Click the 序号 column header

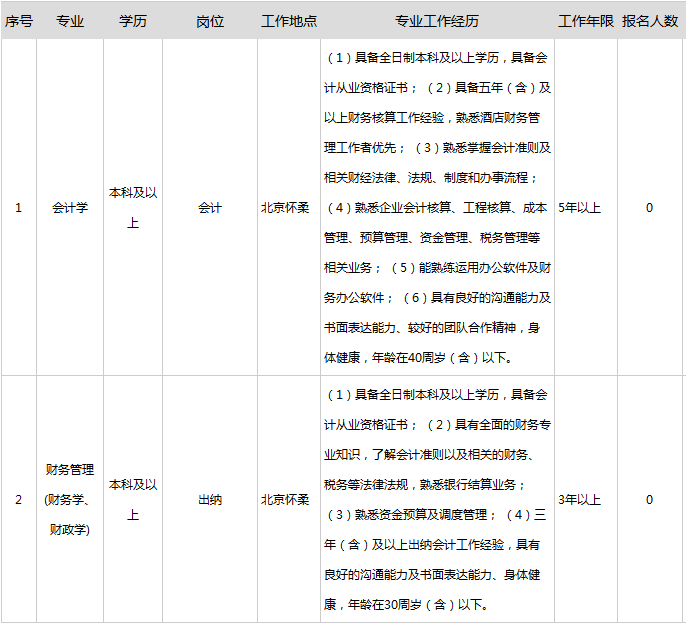18,21
